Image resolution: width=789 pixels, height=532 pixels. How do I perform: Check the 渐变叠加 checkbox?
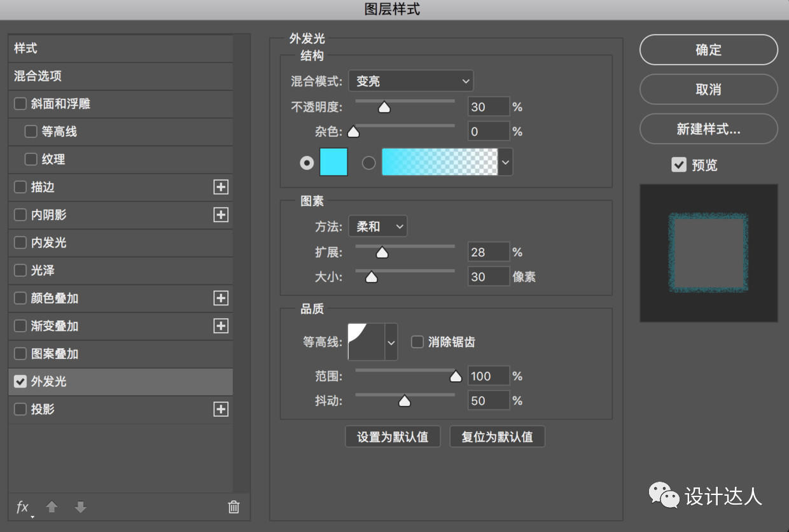[20, 326]
